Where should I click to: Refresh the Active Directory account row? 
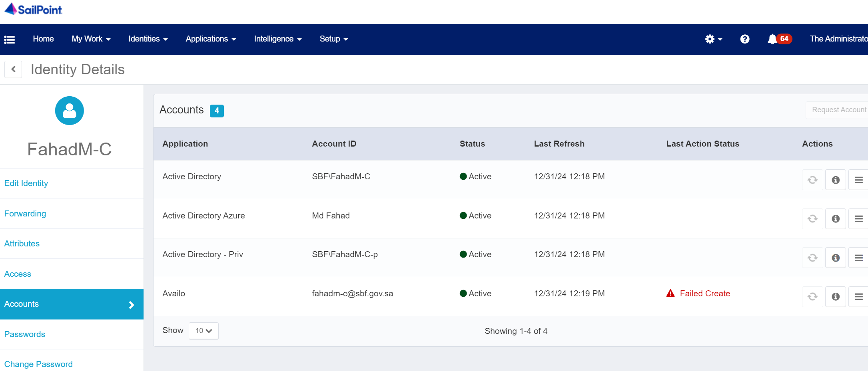(x=812, y=180)
